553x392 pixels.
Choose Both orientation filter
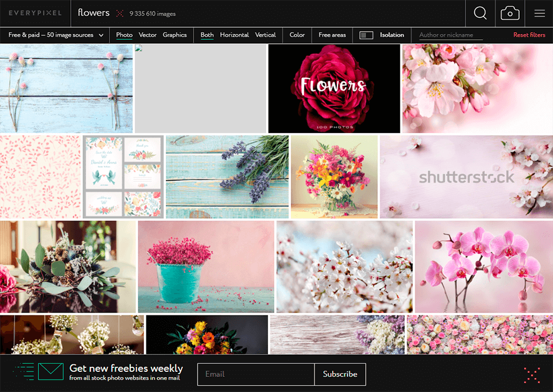207,35
